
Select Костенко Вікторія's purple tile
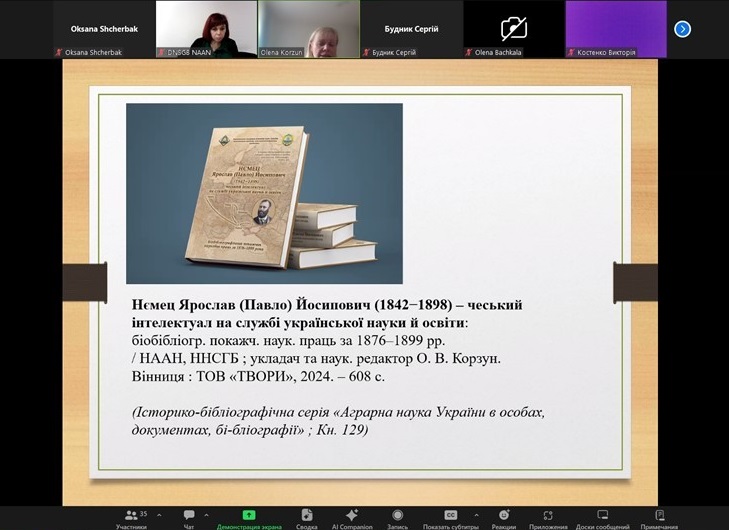point(616,29)
